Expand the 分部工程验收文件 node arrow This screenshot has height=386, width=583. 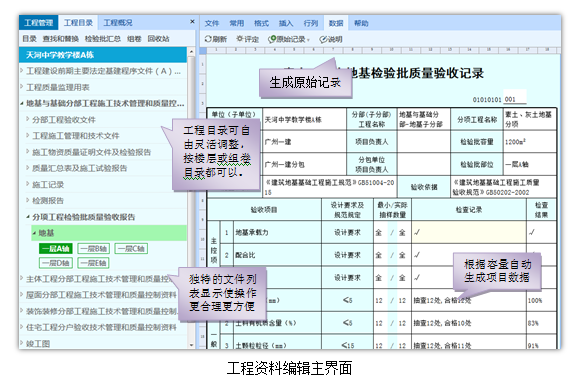point(28,119)
